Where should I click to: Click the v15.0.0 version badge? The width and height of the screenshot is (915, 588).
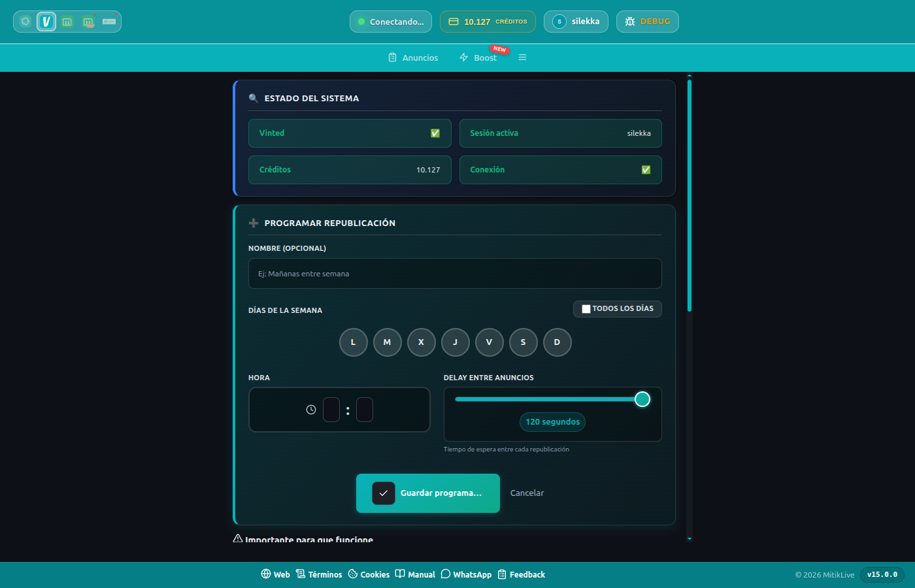click(882, 575)
